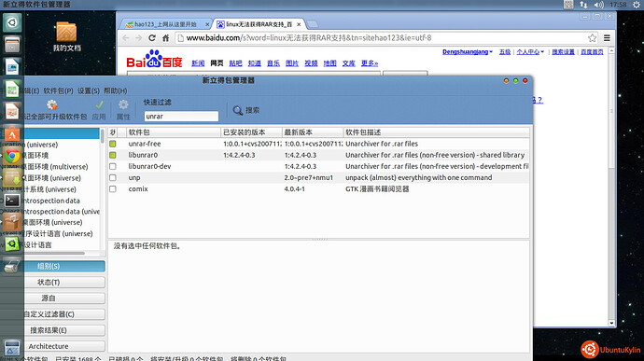Open 搜索设置 link on Baidu
Screen dimensions: 644x361
[563, 51]
